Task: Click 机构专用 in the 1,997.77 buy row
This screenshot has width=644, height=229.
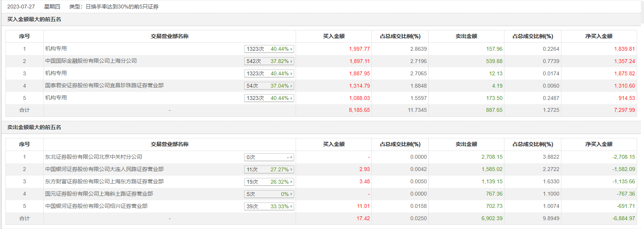Action: [x=56, y=49]
